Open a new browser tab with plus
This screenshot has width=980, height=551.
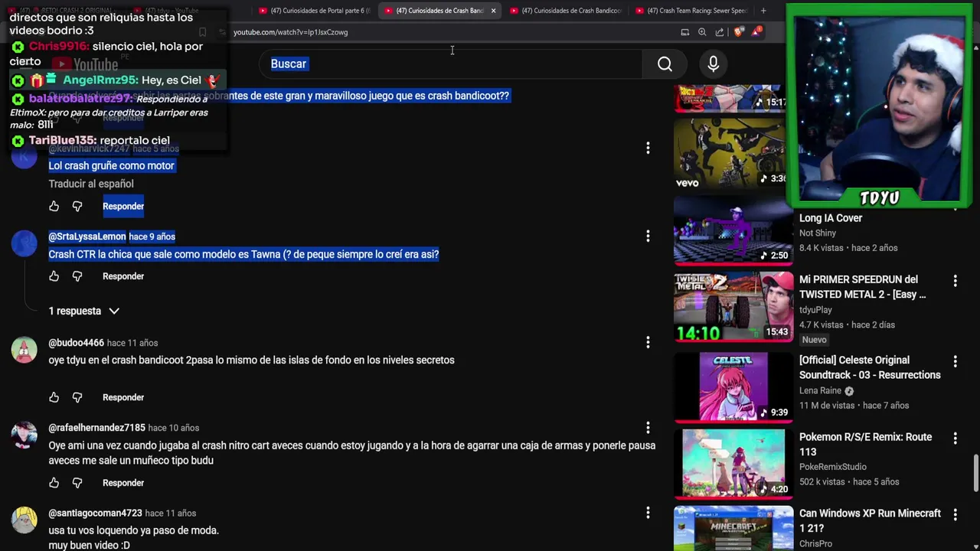pyautogui.click(x=763, y=11)
